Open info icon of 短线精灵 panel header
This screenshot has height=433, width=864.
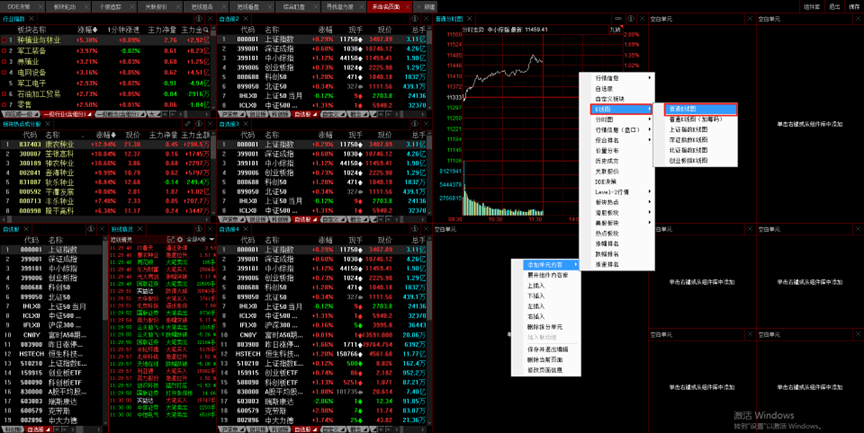(x=199, y=229)
